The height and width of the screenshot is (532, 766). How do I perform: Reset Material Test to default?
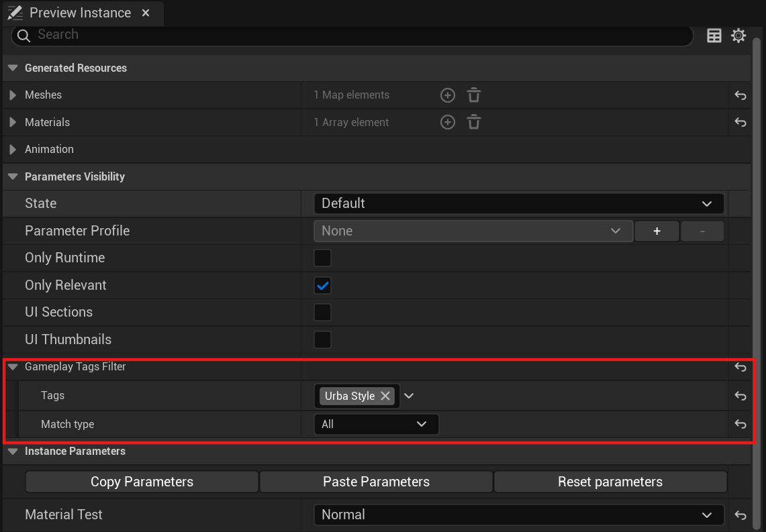coord(740,515)
